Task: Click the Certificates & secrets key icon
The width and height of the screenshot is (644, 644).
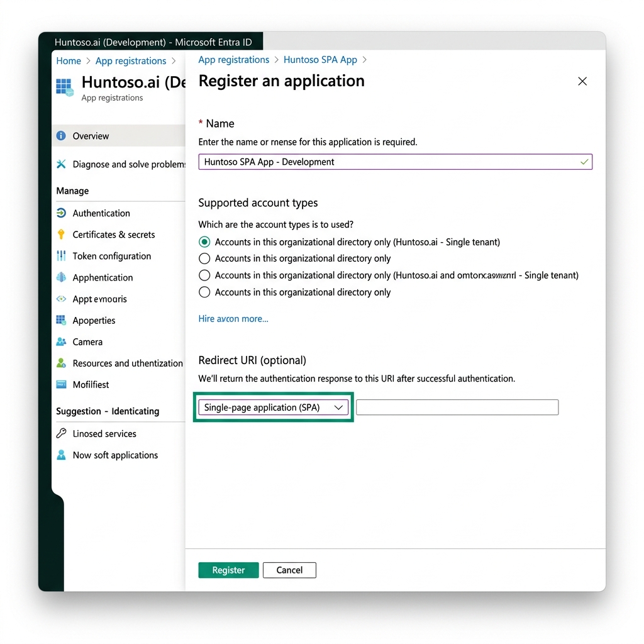Action: click(61, 234)
